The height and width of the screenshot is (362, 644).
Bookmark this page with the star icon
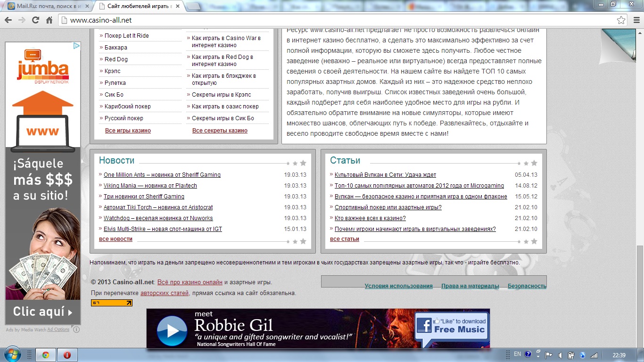coord(621,20)
